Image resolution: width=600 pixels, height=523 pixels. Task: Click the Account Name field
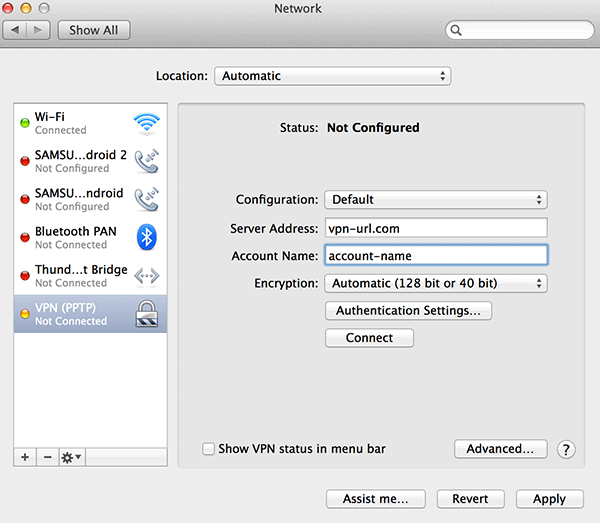pyautogui.click(x=436, y=255)
